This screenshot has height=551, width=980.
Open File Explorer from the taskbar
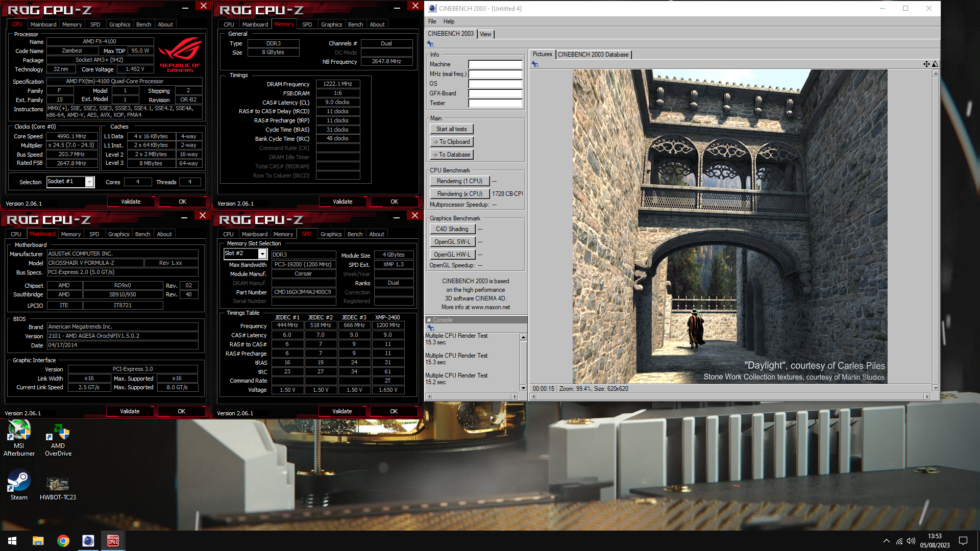[38, 541]
